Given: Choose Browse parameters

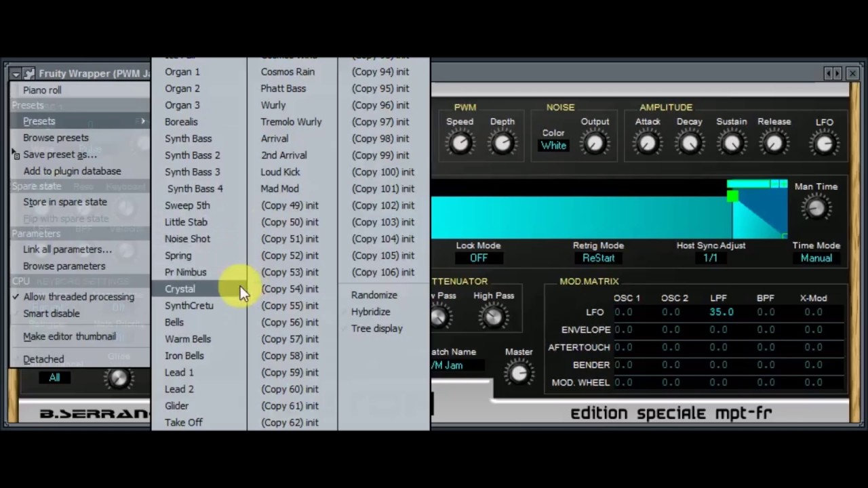Looking at the screenshot, I should click(64, 266).
